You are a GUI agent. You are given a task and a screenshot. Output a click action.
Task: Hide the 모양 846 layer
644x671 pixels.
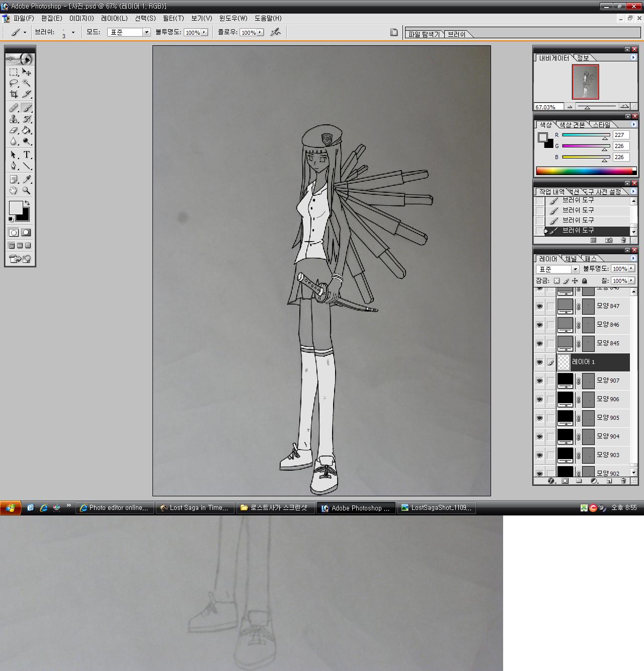click(x=539, y=325)
